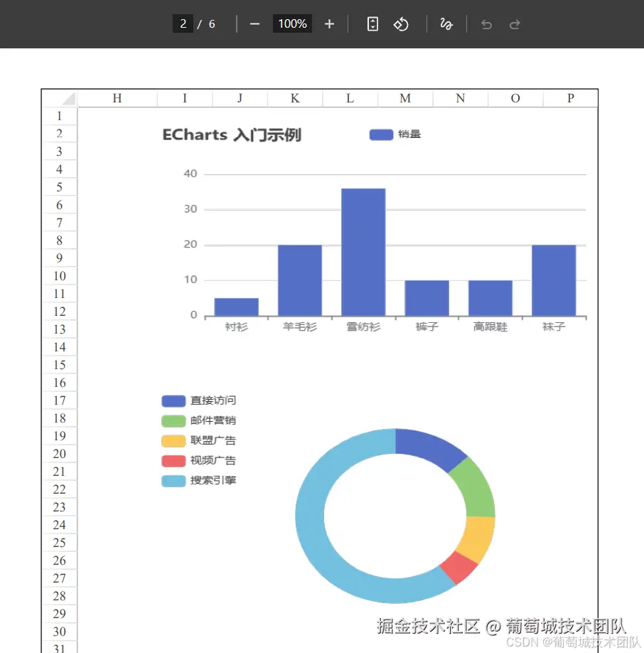Click the Zoom out minus icon
Viewport: 644px width, 653px height.
pyautogui.click(x=254, y=23)
